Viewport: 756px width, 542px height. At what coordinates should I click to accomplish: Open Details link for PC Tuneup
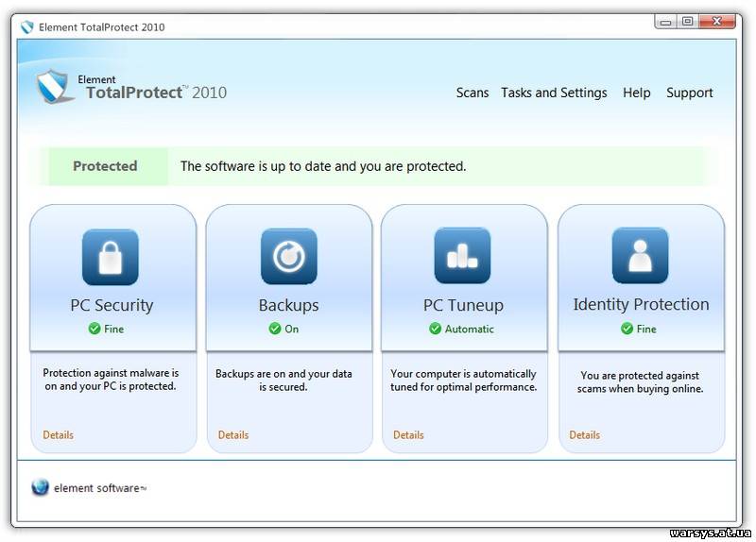click(x=408, y=435)
